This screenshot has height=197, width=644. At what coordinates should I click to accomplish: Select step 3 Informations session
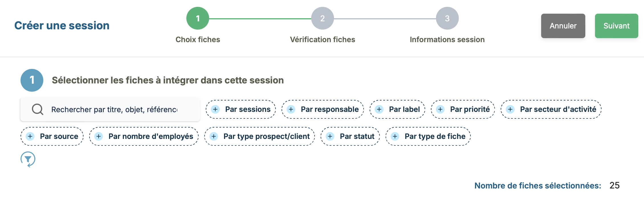(447, 19)
